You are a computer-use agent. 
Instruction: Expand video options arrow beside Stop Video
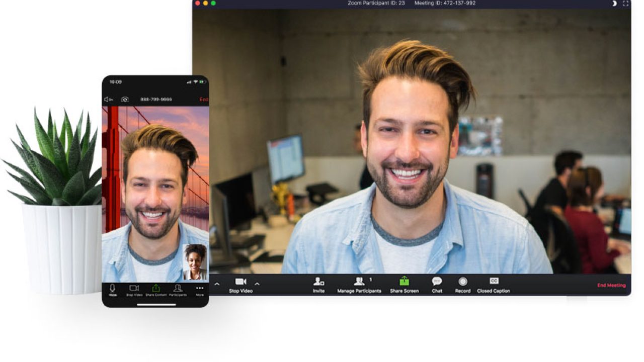[257, 284]
